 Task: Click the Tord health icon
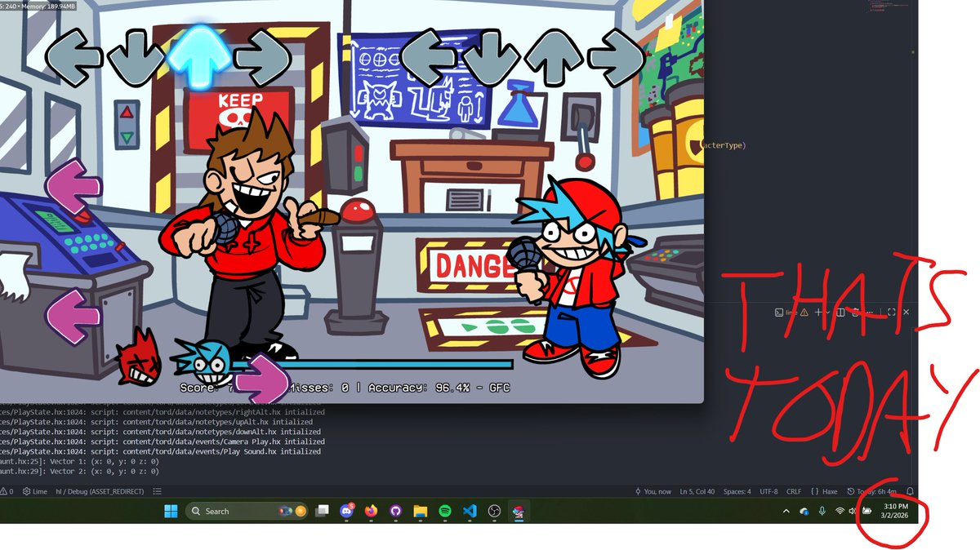pos(140,356)
